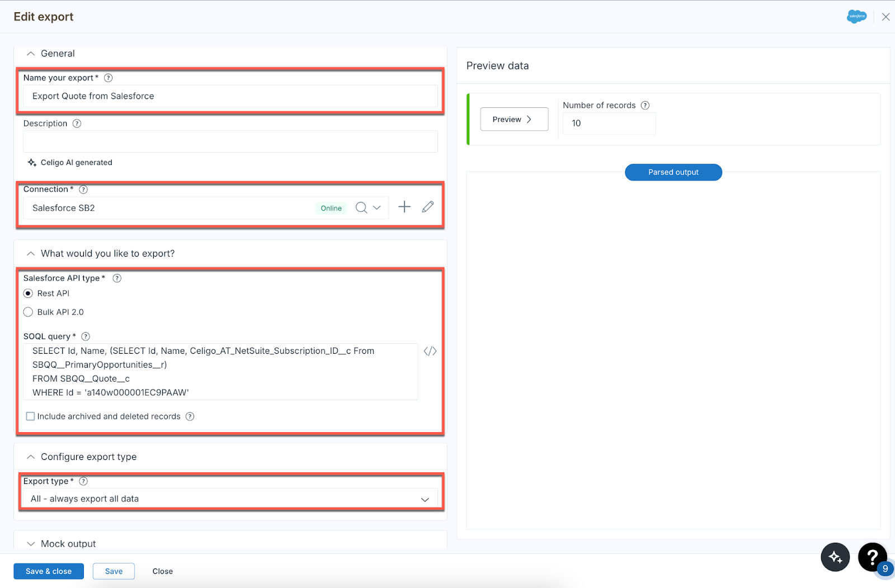895x588 pixels.
Task: Open help icon next to Export type
Action: tap(83, 481)
